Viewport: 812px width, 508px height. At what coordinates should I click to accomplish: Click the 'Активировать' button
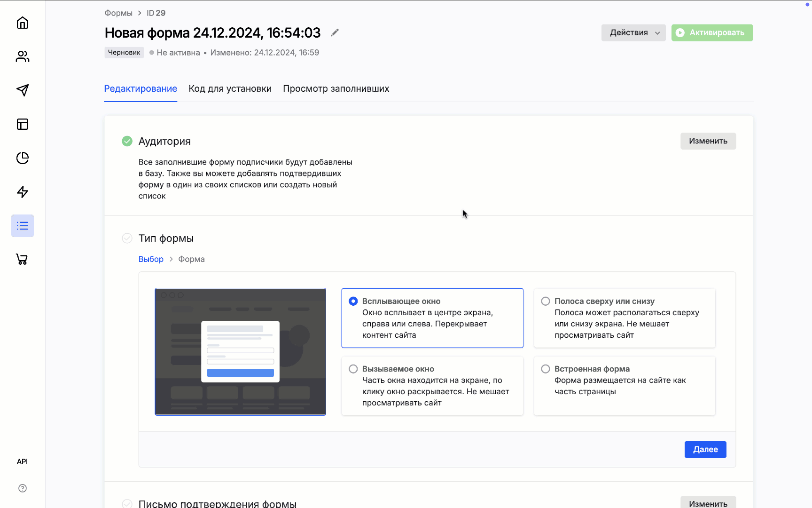tap(711, 32)
